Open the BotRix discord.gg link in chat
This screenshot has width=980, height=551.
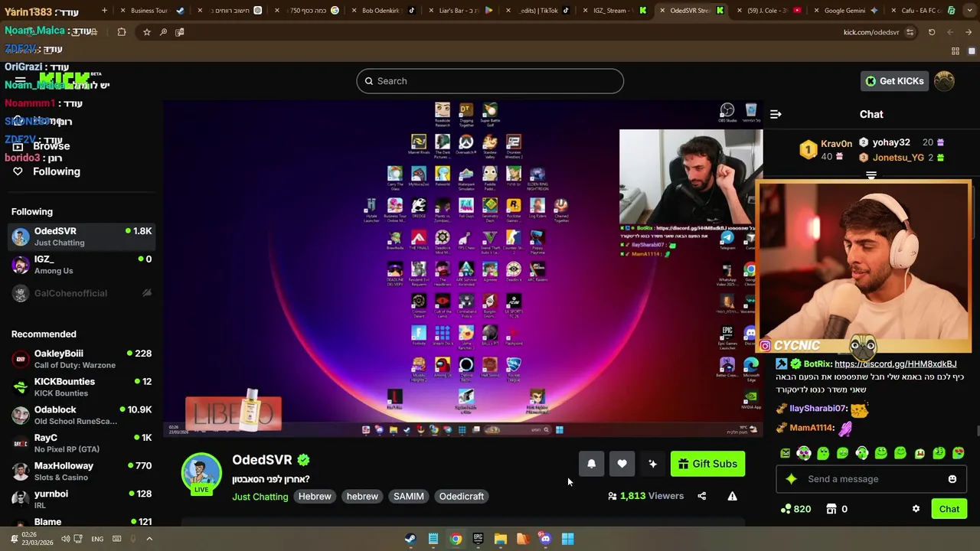(895, 364)
